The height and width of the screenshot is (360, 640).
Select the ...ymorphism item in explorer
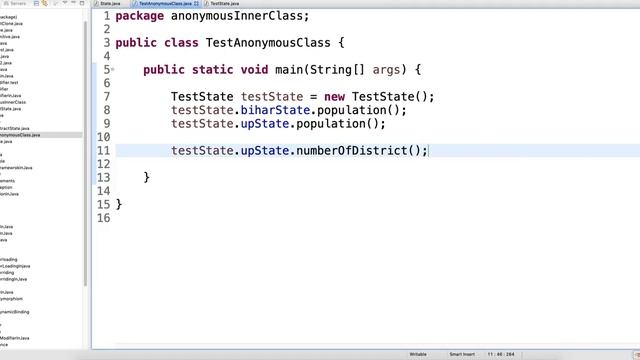(x=11, y=299)
